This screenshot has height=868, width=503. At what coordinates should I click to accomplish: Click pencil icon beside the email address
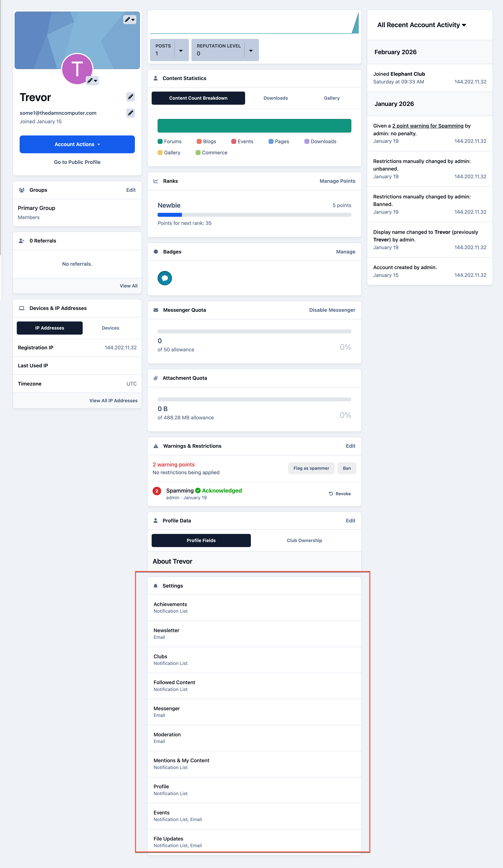click(x=130, y=113)
